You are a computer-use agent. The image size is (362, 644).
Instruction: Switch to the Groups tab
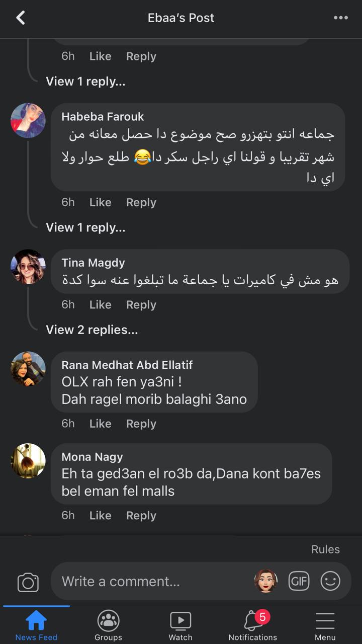coord(108,625)
